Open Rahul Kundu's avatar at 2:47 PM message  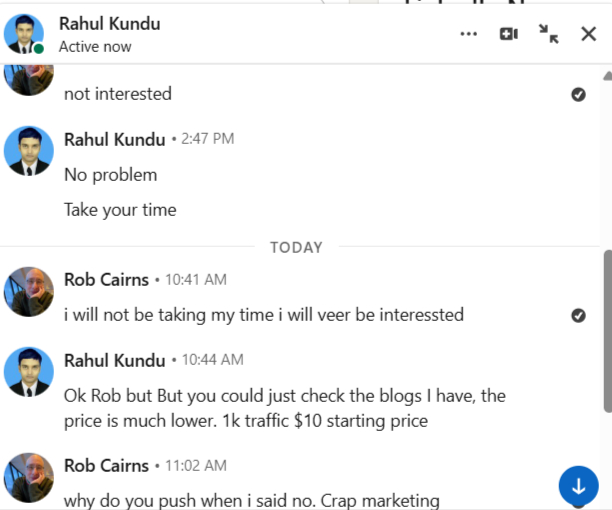[x=28, y=150]
